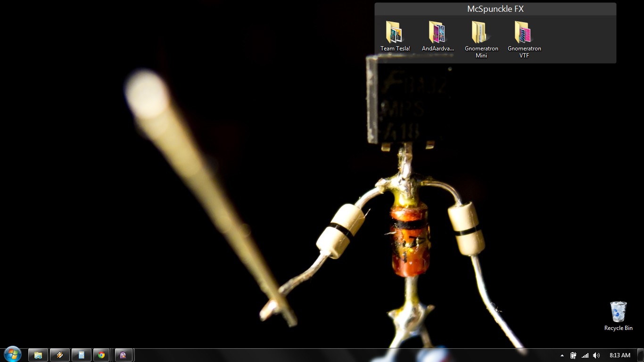Image resolution: width=644 pixels, height=362 pixels.
Task: Open the wireless network signal icon
Action: pyautogui.click(x=585, y=355)
